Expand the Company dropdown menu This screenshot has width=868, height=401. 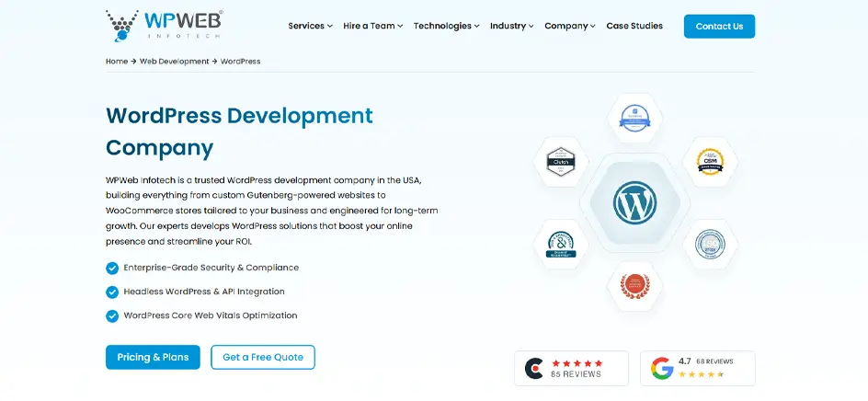[x=570, y=26]
